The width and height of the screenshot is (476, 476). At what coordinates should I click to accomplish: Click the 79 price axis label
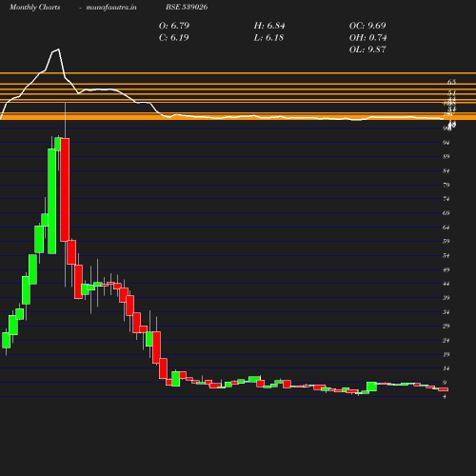(446, 185)
